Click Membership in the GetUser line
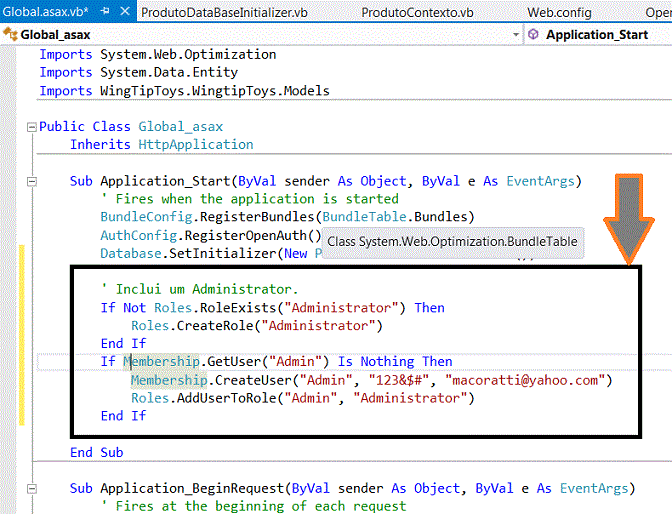This screenshot has width=672, height=514. tap(161, 362)
